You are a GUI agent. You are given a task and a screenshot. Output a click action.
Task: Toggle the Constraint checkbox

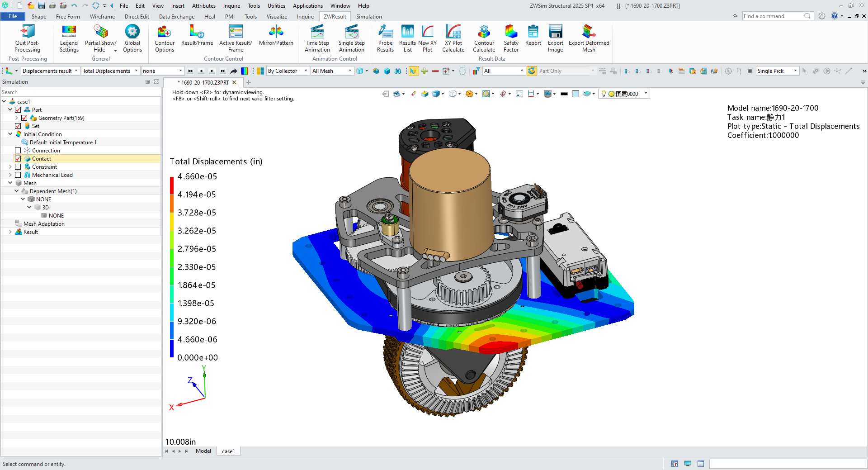pyautogui.click(x=18, y=167)
